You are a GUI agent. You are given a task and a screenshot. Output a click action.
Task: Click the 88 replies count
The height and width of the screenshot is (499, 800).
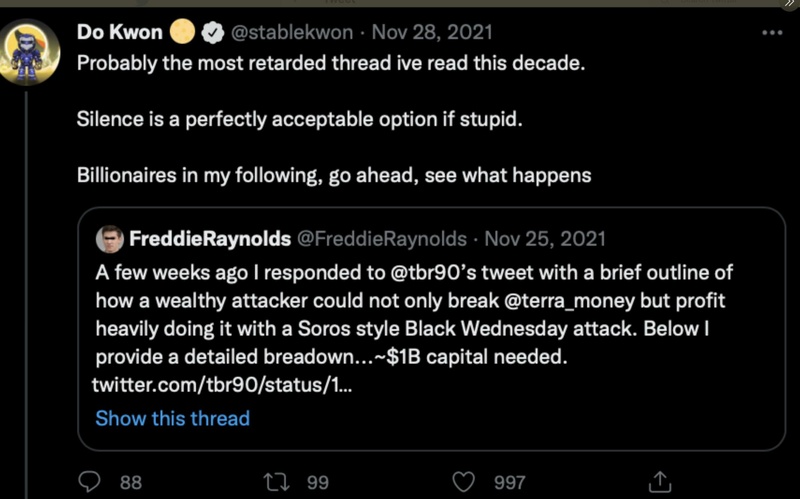coord(131,482)
